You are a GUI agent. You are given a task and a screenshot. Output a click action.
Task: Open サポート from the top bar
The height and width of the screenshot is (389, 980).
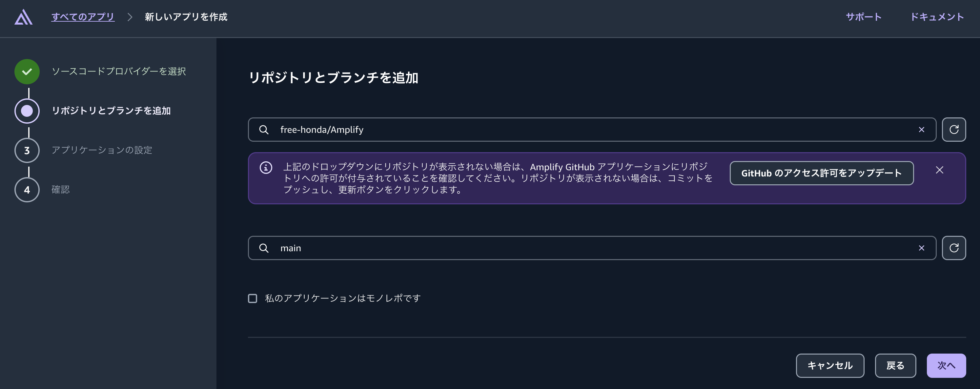click(x=863, y=16)
